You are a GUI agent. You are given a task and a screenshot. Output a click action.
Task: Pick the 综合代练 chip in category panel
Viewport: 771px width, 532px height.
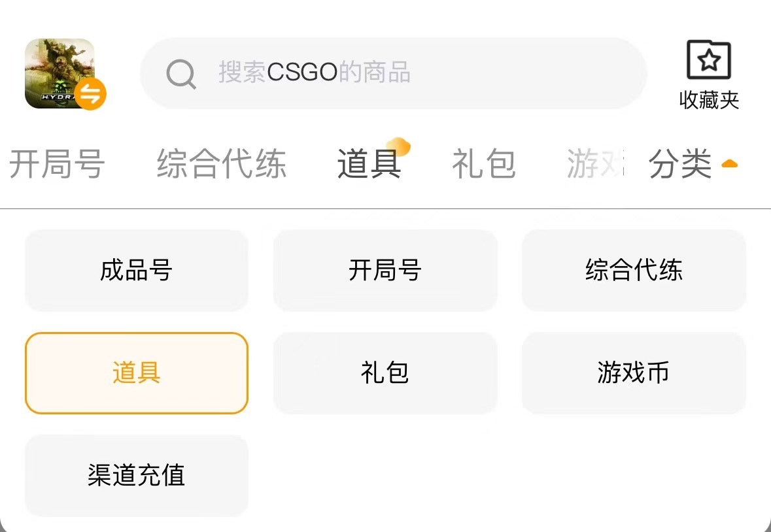[x=634, y=271]
